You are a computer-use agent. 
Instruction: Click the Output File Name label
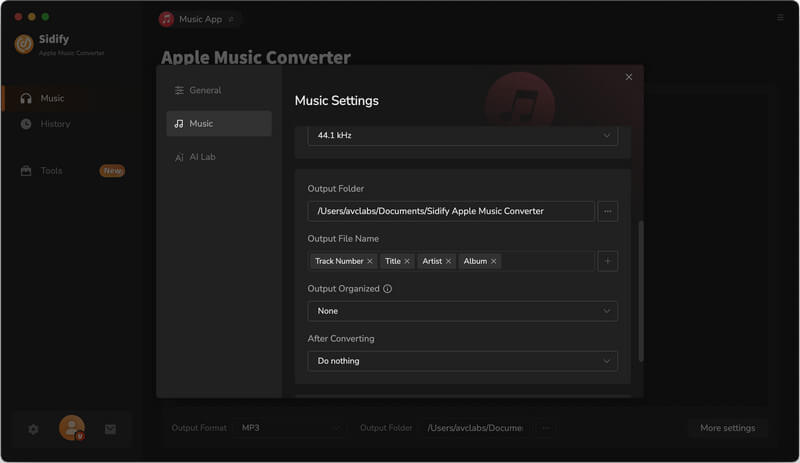click(343, 238)
